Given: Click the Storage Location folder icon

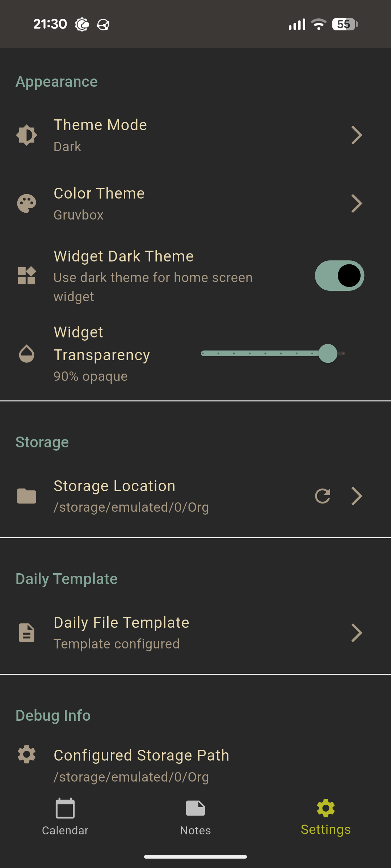Looking at the screenshot, I should (x=26, y=496).
